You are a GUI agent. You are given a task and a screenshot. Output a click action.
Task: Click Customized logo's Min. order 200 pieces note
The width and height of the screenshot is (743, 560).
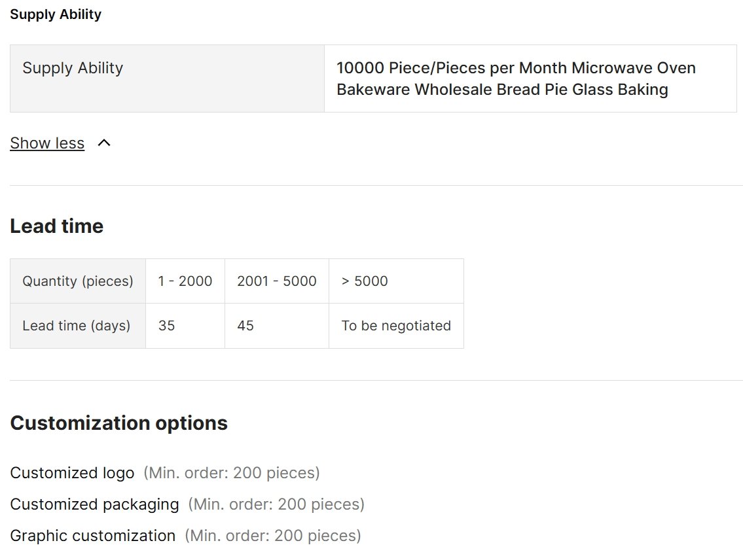[x=232, y=473]
